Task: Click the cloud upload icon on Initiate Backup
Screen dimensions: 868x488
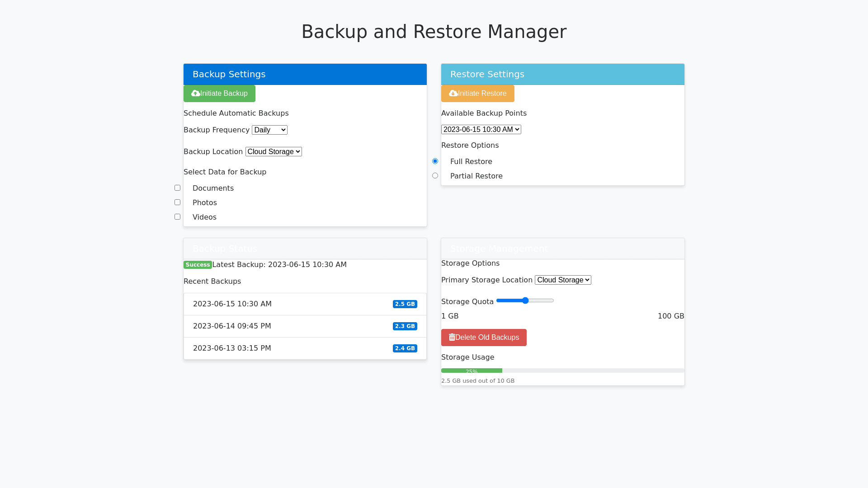Action: click(x=195, y=94)
